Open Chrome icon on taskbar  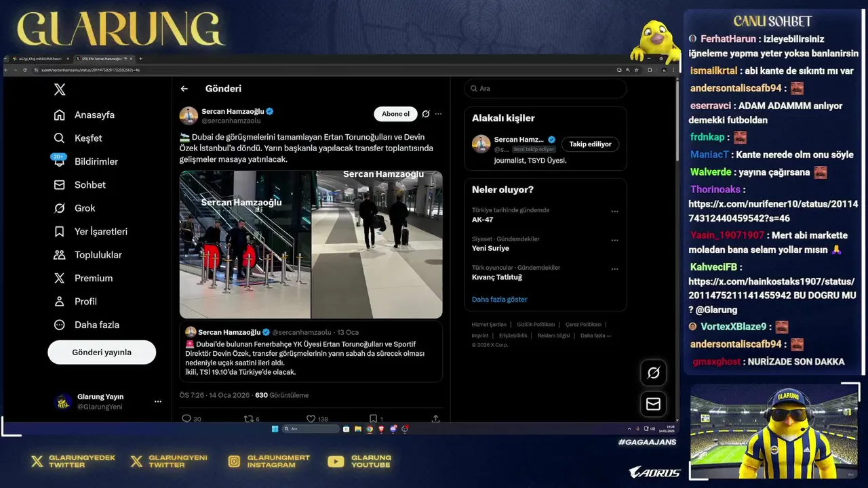(x=370, y=429)
